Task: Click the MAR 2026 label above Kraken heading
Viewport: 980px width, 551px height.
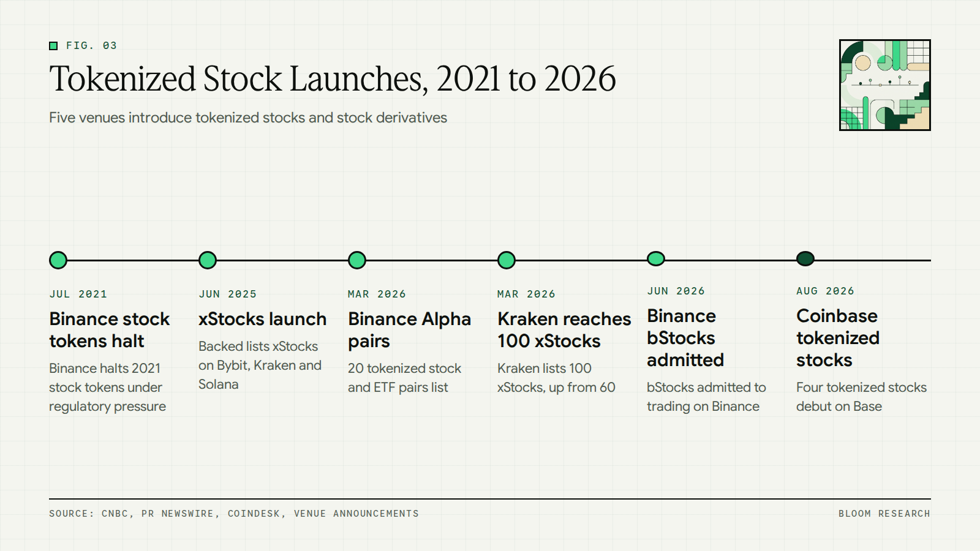Action: point(527,294)
